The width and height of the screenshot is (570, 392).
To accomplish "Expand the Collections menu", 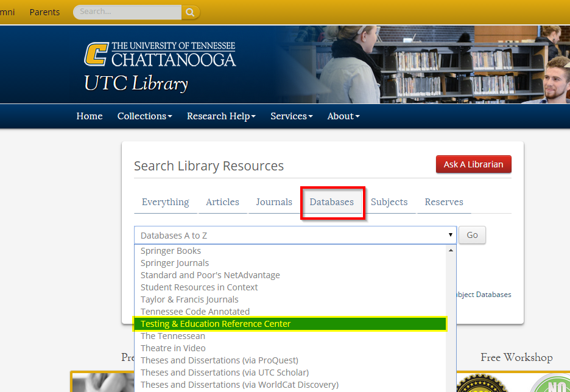I will coord(144,116).
